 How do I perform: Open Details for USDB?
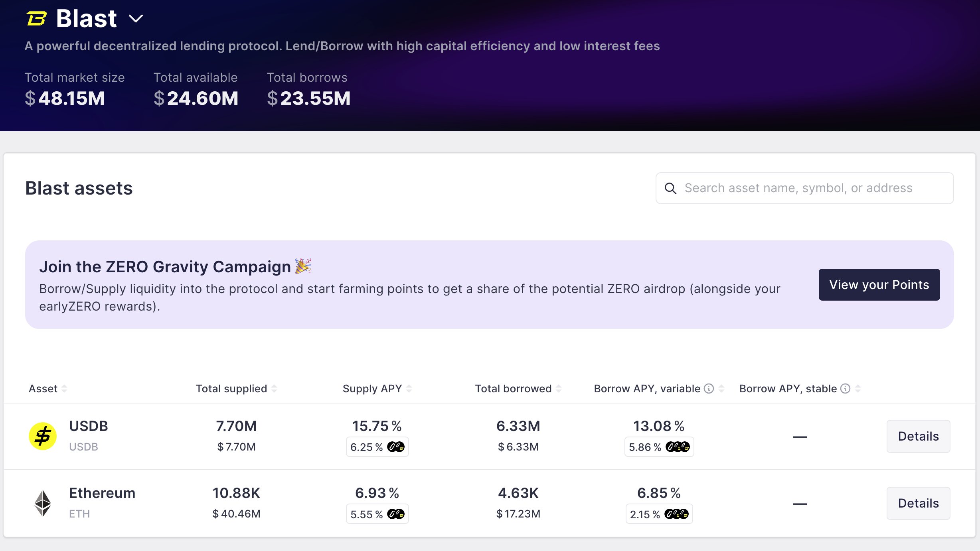point(918,436)
